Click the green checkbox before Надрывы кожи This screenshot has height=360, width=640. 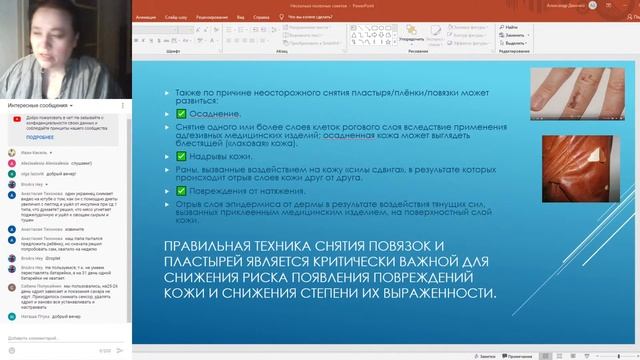pos(181,156)
